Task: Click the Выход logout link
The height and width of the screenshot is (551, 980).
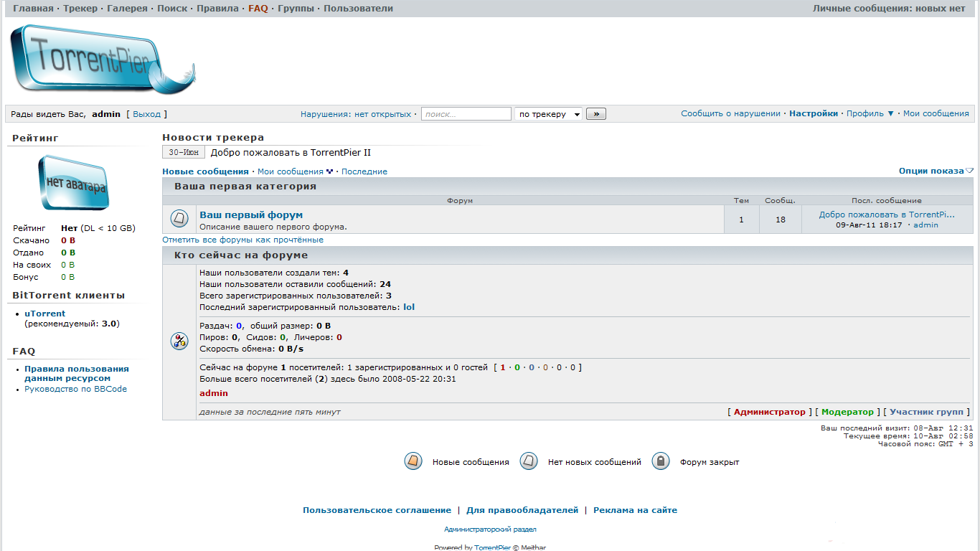Action: (x=146, y=114)
